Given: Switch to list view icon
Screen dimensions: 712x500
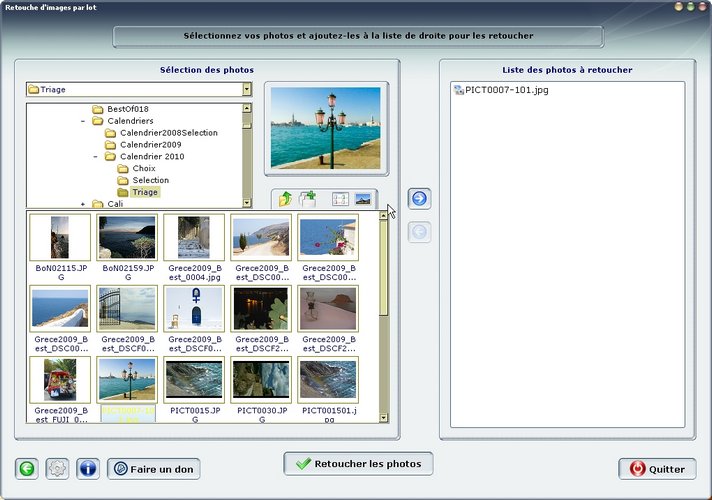Looking at the screenshot, I should [340, 199].
